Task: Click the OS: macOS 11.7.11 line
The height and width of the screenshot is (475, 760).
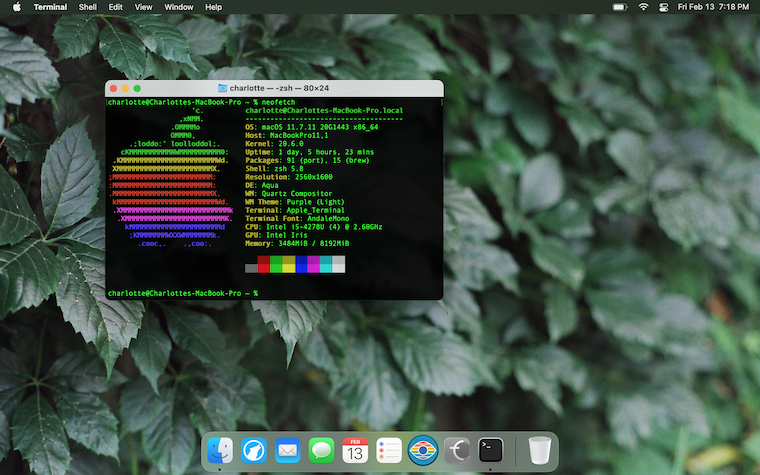Action: click(x=312, y=127)
